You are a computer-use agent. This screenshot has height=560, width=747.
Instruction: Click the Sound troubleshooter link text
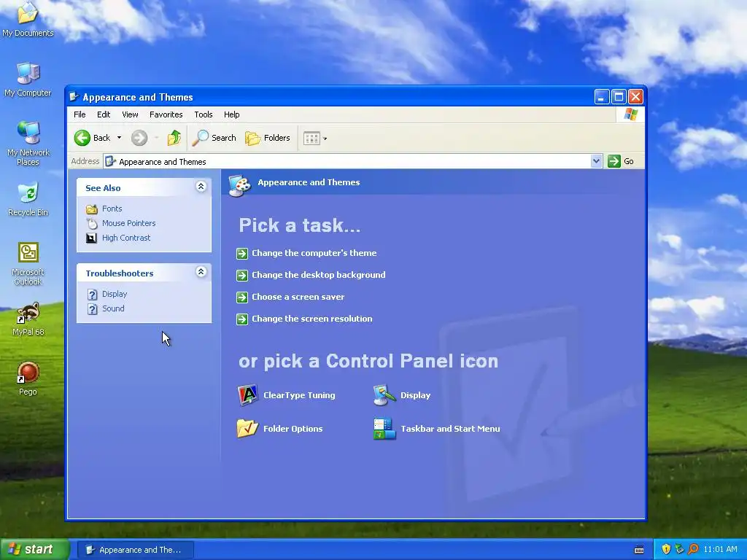[x=113, y=309]
